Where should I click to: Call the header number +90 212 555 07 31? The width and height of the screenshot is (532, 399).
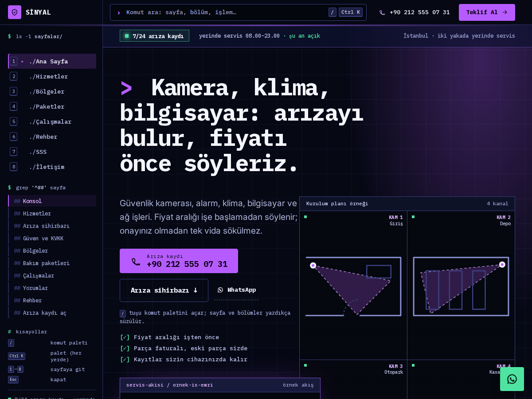tap(419, 12)
